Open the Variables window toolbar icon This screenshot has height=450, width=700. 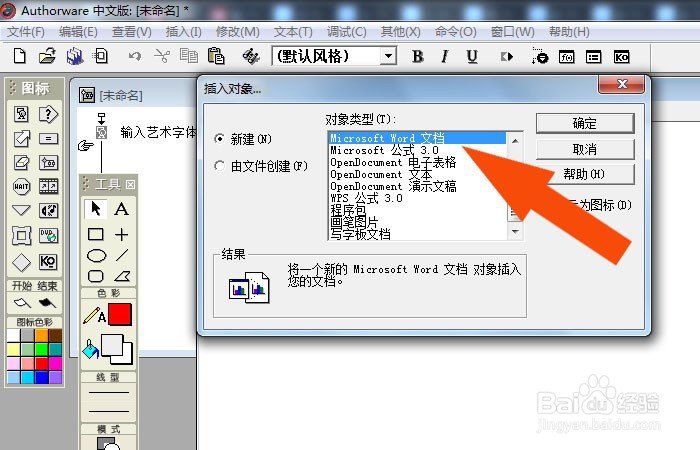click(x=594, y=57)
